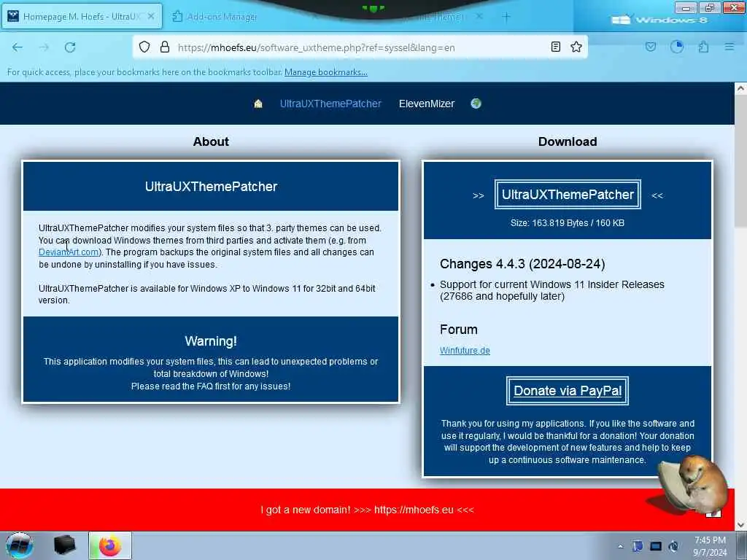Bookmark this page with the star

[x=576, y=47]
